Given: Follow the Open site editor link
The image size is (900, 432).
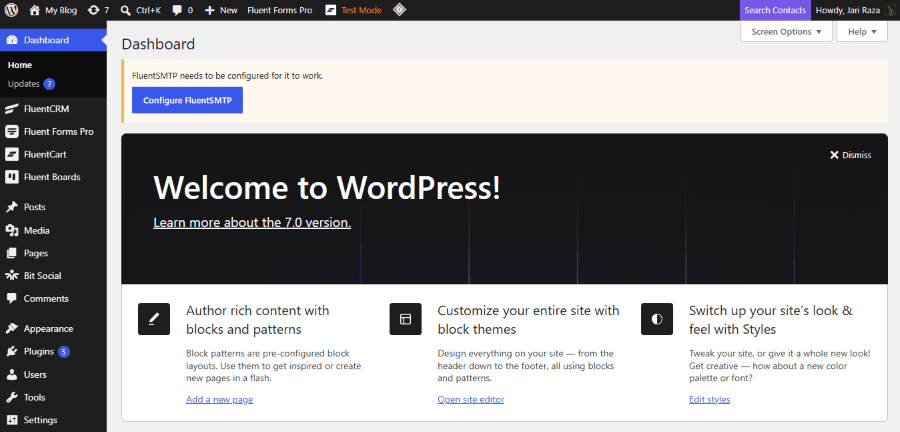Looking at the screenshot, I should click(471, 399).
